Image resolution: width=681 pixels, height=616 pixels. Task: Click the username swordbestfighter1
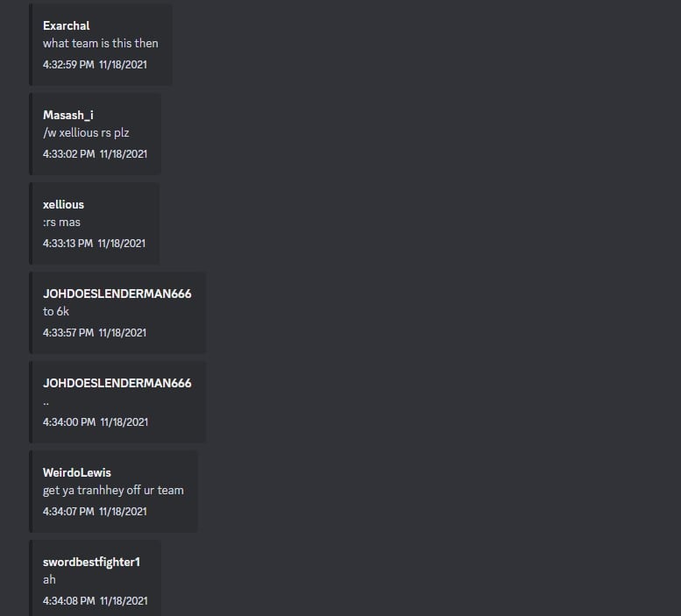(91, 563)
